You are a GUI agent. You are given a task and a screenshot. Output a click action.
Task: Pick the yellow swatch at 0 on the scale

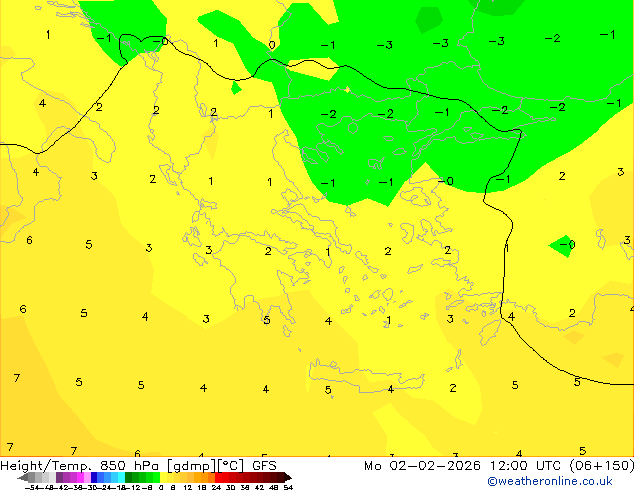tap(163, 477)
